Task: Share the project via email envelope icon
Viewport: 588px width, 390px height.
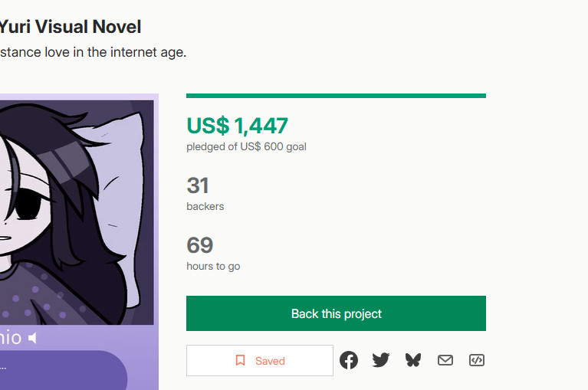Action: pyautogui.click(x=445, y=360)
